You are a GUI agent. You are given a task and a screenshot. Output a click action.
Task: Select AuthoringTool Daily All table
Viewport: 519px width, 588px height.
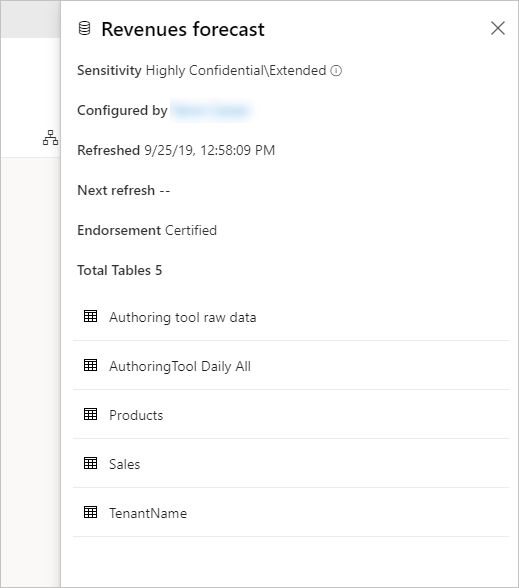coord(291,366)
